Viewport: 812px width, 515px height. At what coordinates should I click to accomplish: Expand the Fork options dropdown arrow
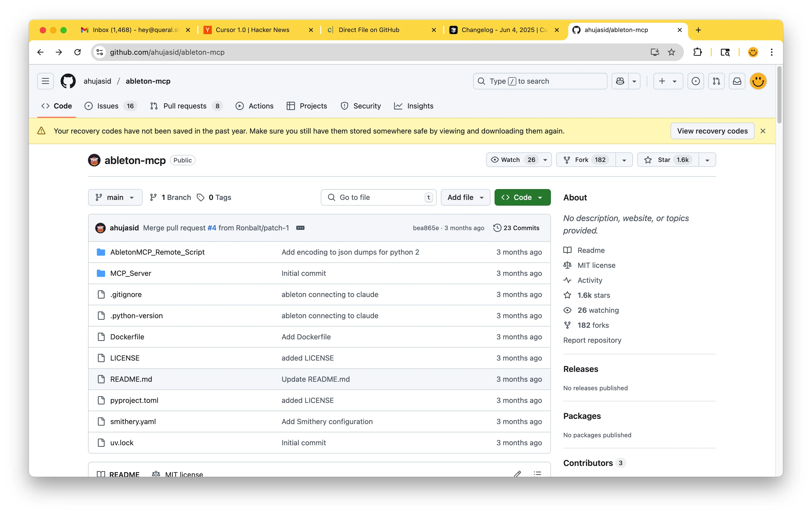(624, 160)
